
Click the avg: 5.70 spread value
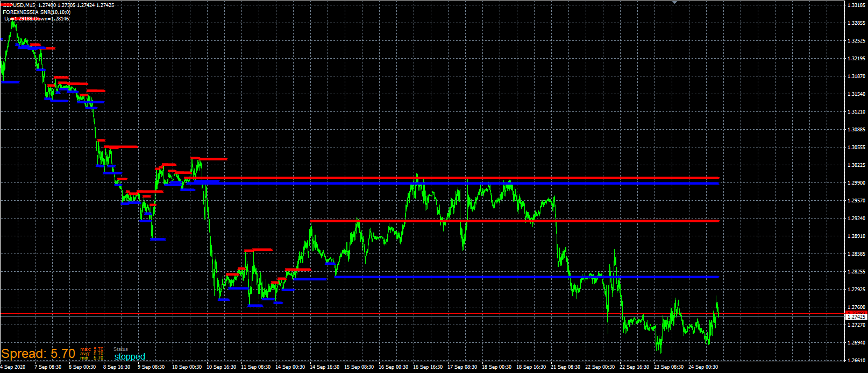tap(92, 354)
